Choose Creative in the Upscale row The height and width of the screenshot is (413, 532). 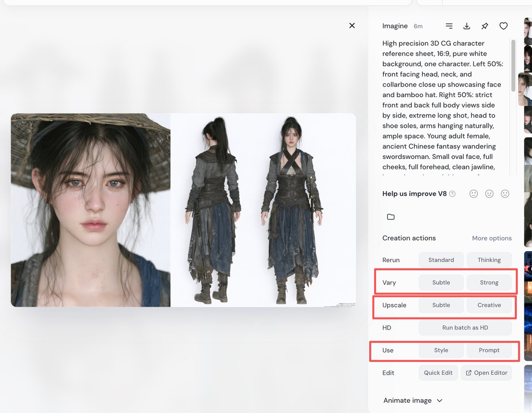coord(489,305)
